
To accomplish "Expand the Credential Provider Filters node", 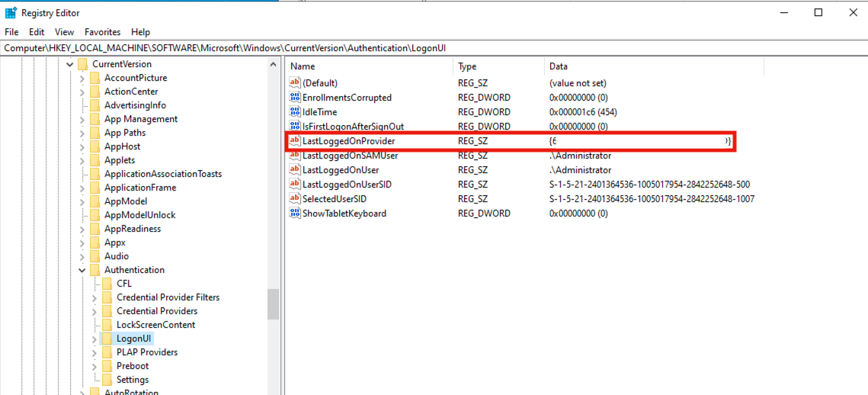I will pos(94,297).
